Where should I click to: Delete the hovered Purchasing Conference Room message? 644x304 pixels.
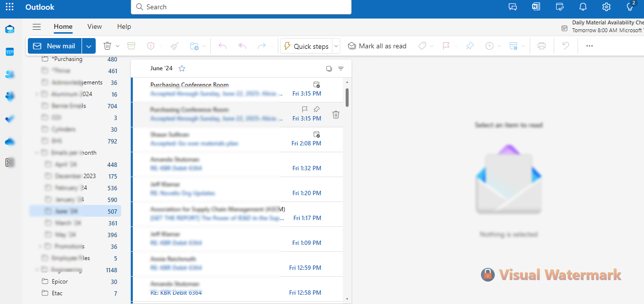(x=336, y=115)
